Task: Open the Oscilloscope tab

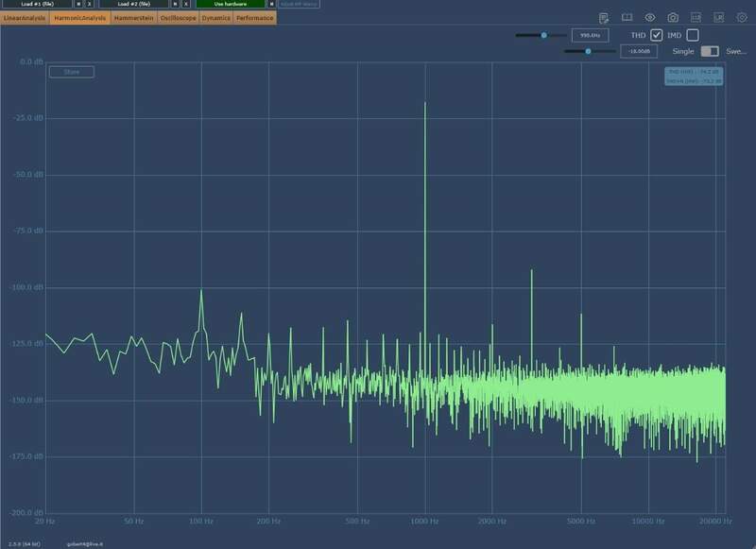Action: (x=178, y=18)
